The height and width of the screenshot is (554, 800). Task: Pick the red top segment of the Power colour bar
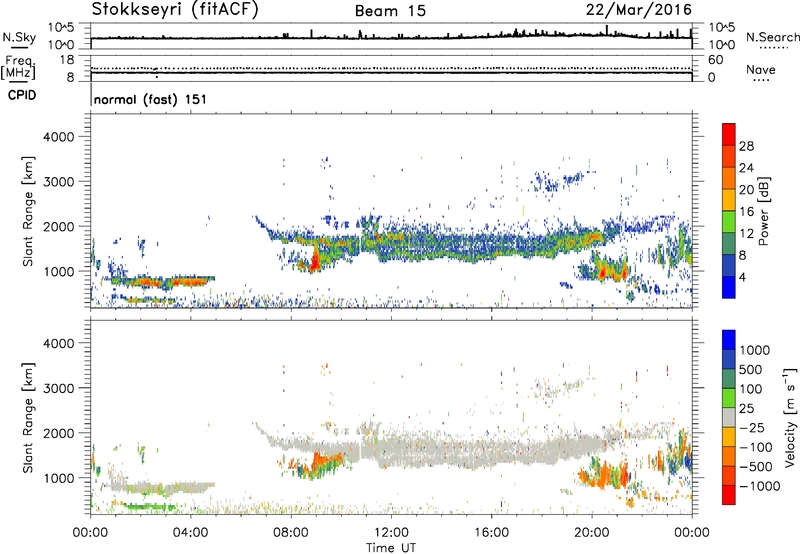click(x=729, y=134)
